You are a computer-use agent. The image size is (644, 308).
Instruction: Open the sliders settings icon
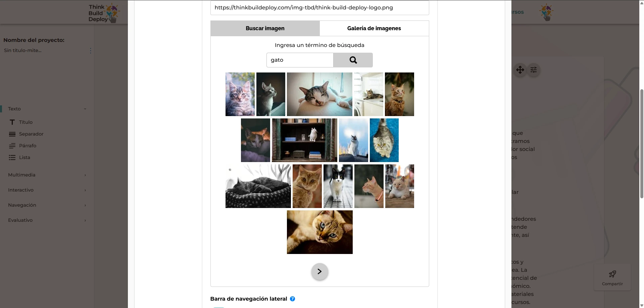point(534,70)
